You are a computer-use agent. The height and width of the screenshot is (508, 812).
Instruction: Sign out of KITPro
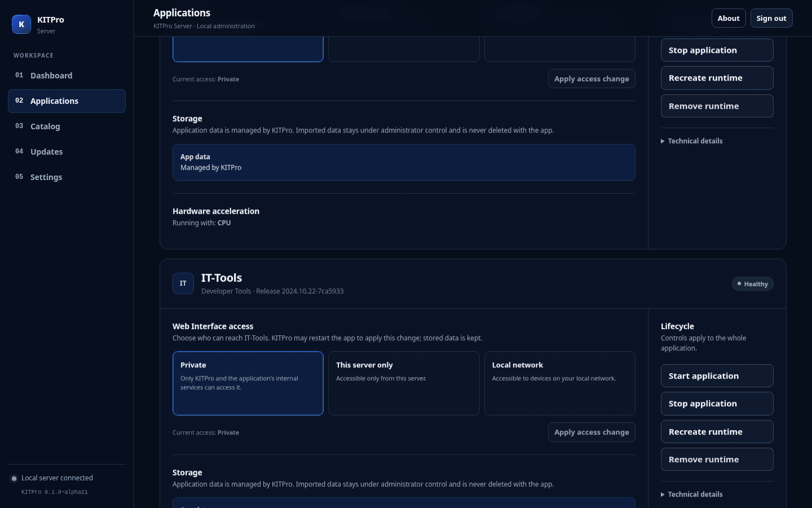coord(771,18)
